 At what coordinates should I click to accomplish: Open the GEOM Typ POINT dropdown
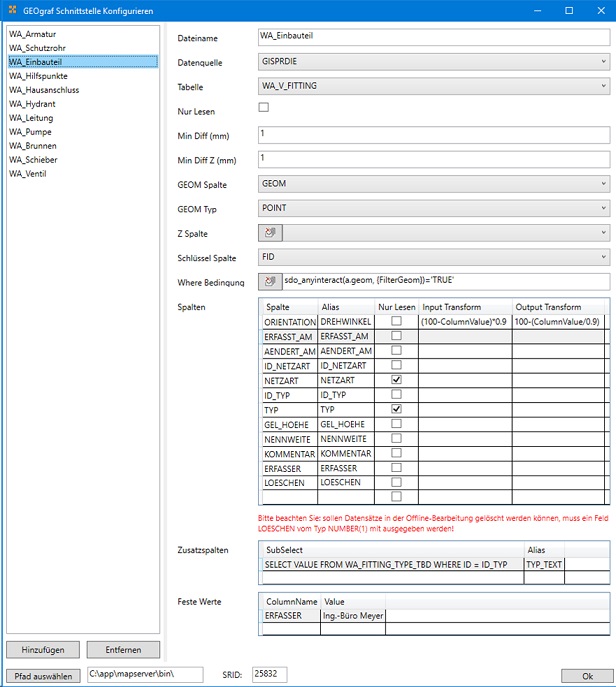coord(433,208)
